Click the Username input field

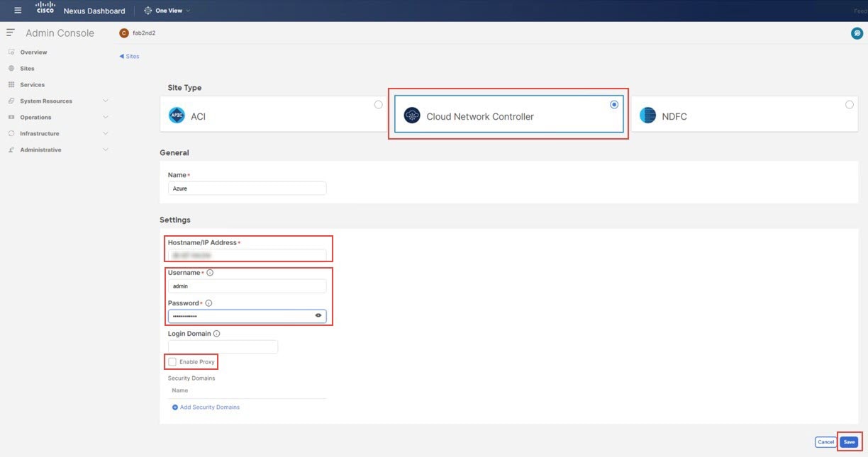coord(247,286)
